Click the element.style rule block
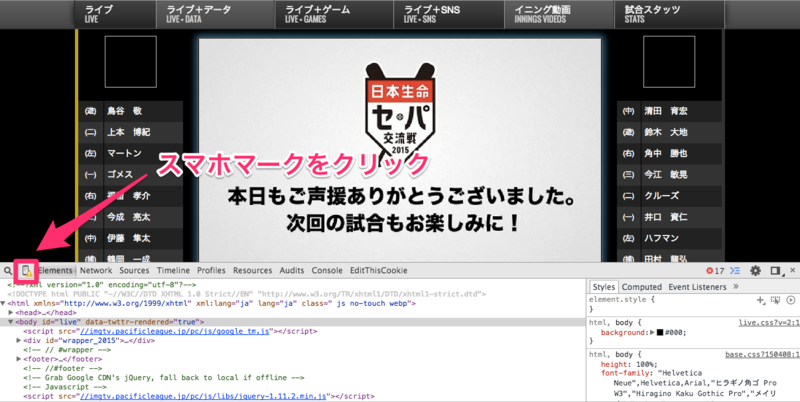Viewport: 800px width, 402px height. click(693, 305)
